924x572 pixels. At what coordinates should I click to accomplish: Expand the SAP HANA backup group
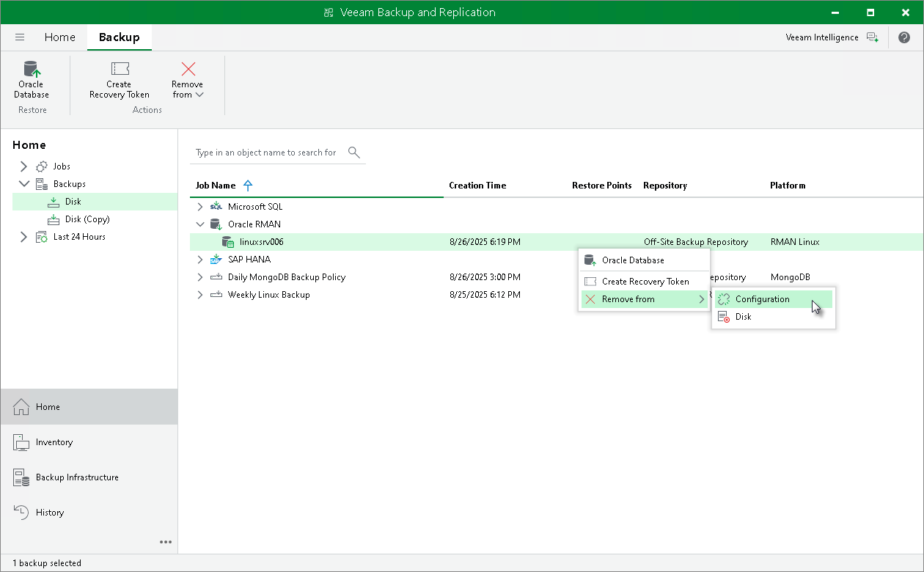tap(200, 260)
